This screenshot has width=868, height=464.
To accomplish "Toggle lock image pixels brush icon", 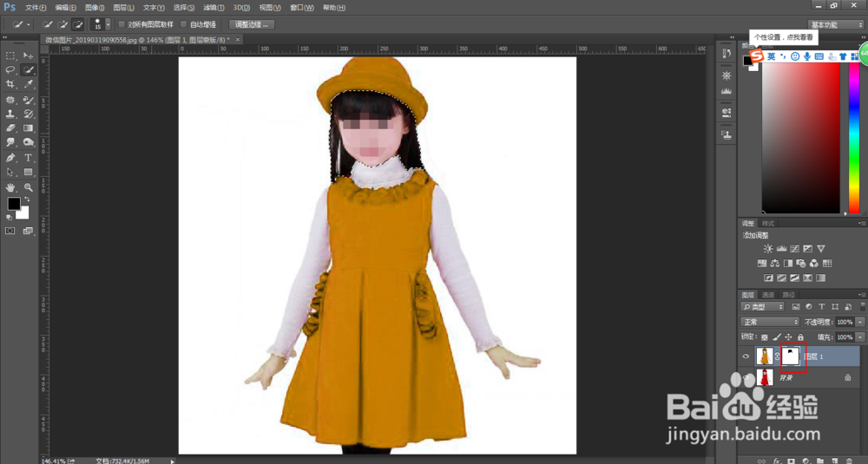I will pyautogui.click(x=777, y=337).
